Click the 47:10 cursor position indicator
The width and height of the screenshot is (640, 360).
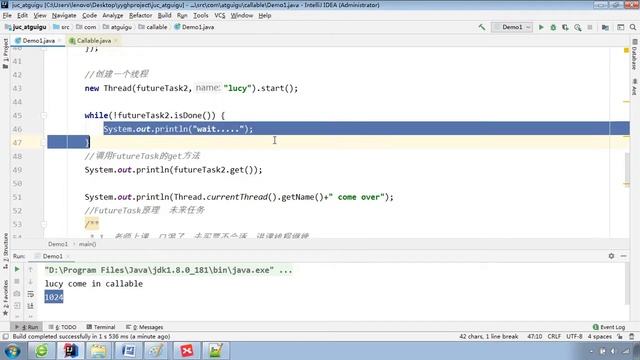534,336
